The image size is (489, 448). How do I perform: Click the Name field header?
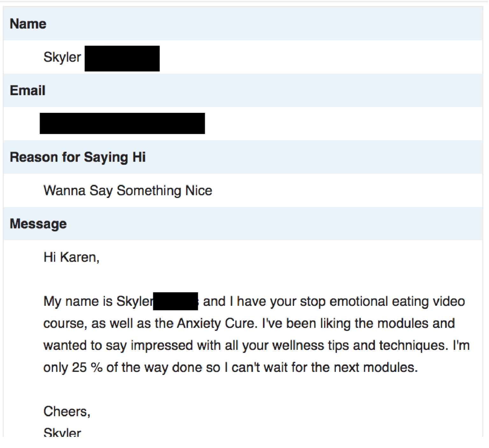pos(28,24)
